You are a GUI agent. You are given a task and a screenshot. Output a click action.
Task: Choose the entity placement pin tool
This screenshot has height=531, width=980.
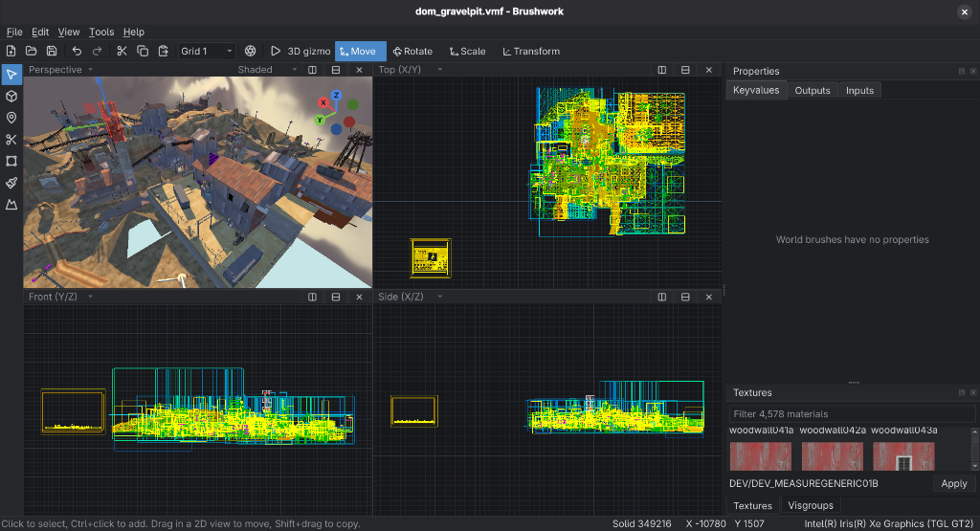pyautogui.click(x=11, y=118)
